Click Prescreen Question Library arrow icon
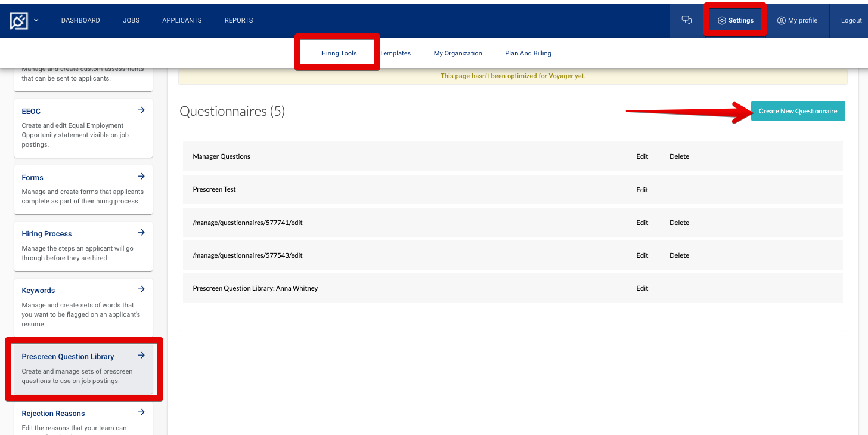Image resolution: width=868 pixels, height=435 pixels. coord(141,355)
